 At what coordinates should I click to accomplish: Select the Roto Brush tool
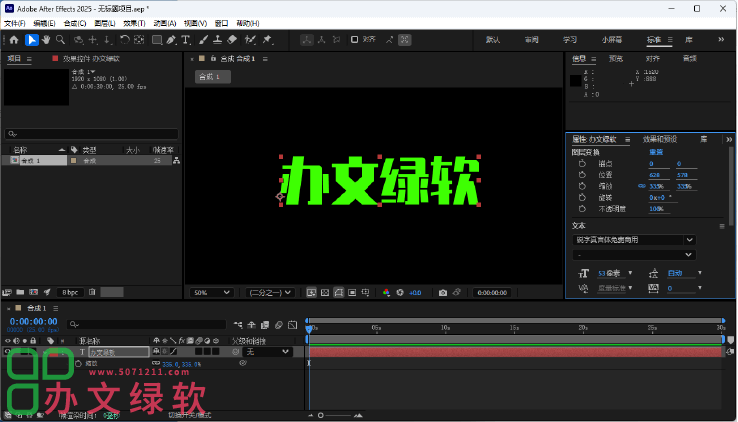coord(250,40)
